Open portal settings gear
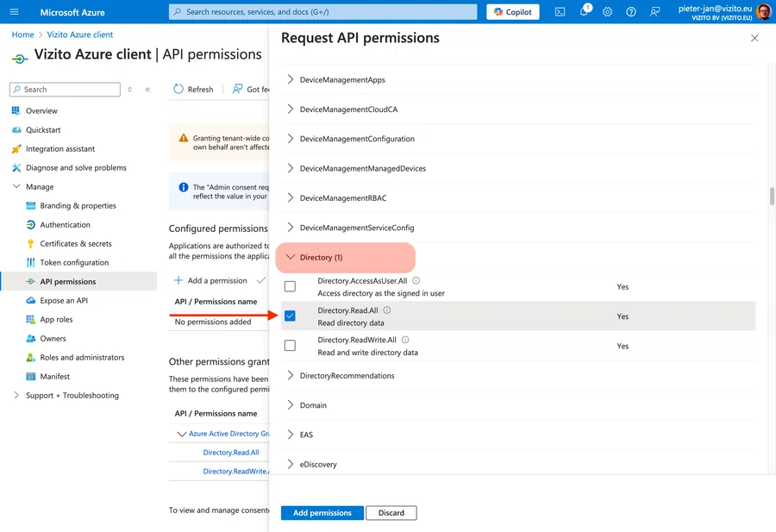The height and width of the screenshot is (532, 776). click(x=607, y=11)
